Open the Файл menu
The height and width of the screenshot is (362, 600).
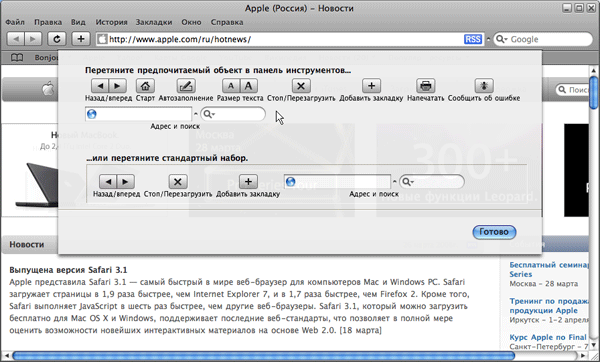tap(15, 22)
